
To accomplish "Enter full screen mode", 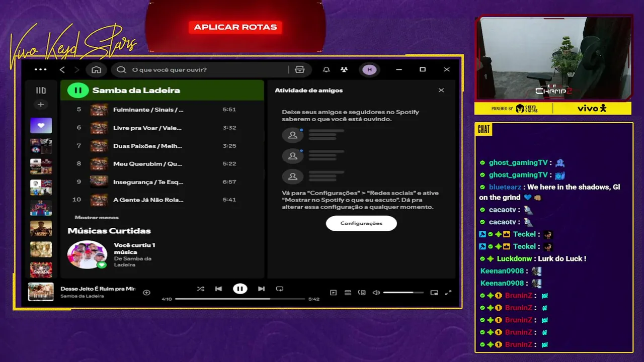I will [x=448, y=293].
